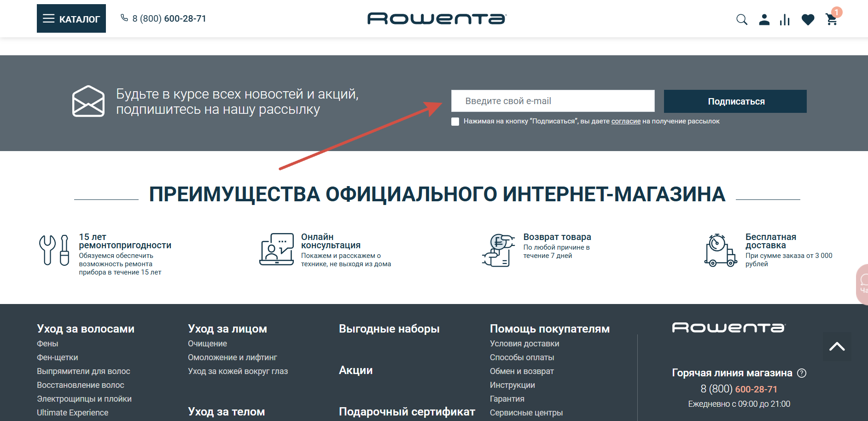Open the 'Подарочный сертификат' footer link

tap(407, 412)
